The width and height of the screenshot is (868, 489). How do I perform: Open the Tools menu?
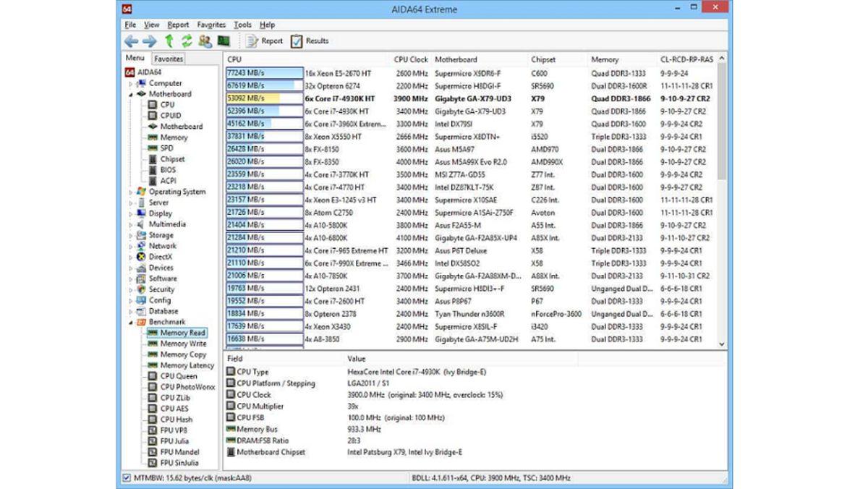click(242, 24)
